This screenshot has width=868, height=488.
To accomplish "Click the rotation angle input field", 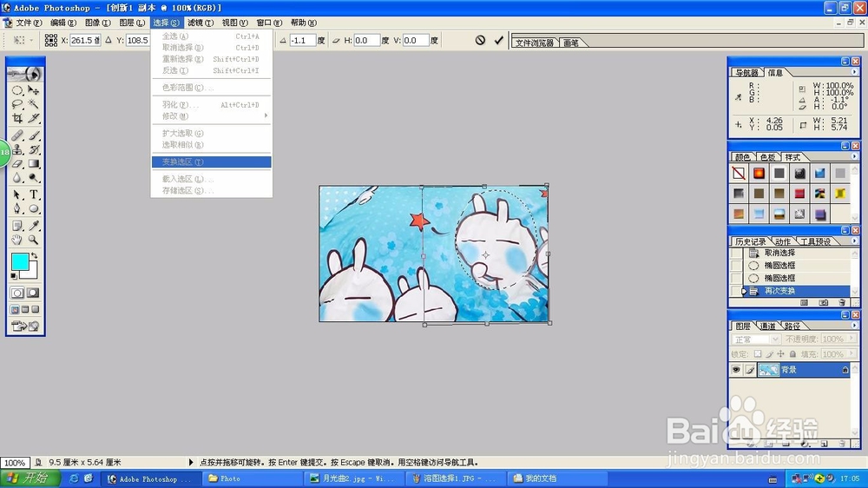I will [x=303, y=41].
